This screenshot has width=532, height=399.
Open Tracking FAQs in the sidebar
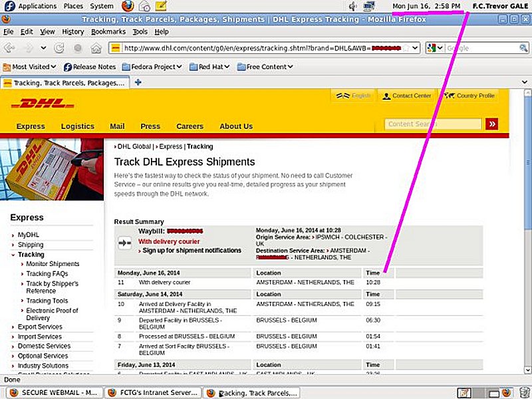pyautogui.click(x=47, y=273)
